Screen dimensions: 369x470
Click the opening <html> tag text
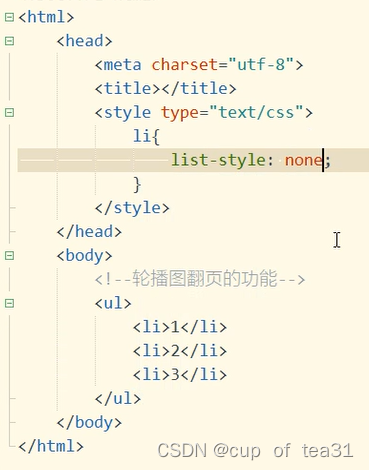point(46,17)
